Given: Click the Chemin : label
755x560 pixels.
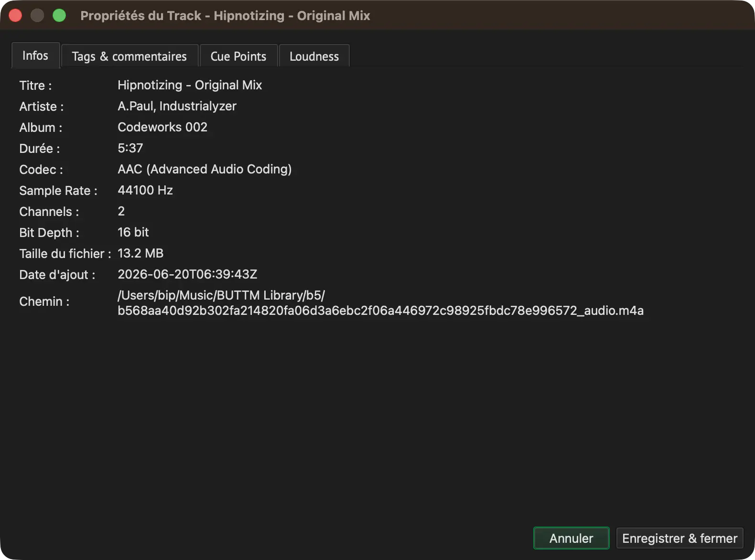Looking at the screenshot, I should 44,302.
